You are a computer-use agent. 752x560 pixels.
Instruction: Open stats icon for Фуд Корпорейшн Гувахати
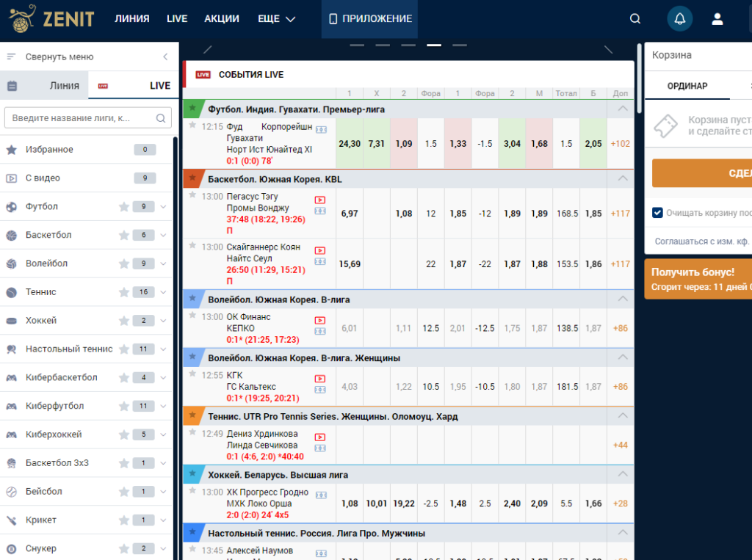(322, 130)
